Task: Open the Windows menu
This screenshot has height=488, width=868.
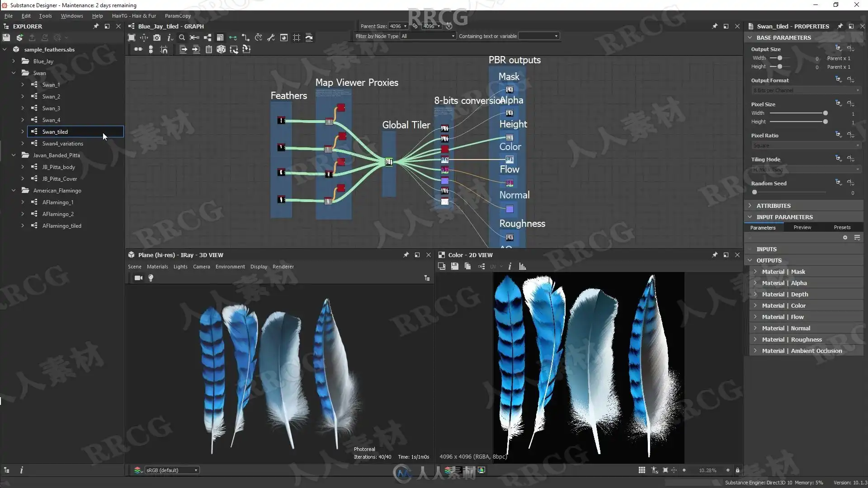Action: click(71, 16)
